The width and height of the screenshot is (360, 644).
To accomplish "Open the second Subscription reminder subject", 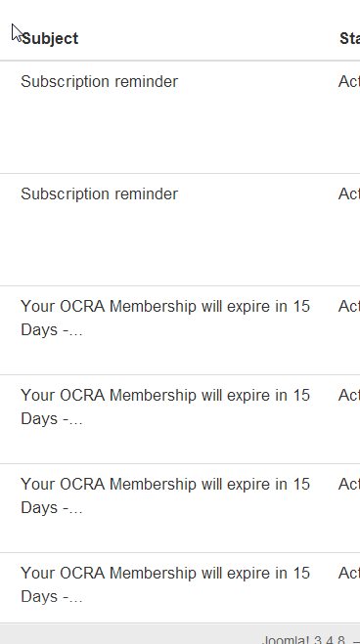I will point(99,193).
